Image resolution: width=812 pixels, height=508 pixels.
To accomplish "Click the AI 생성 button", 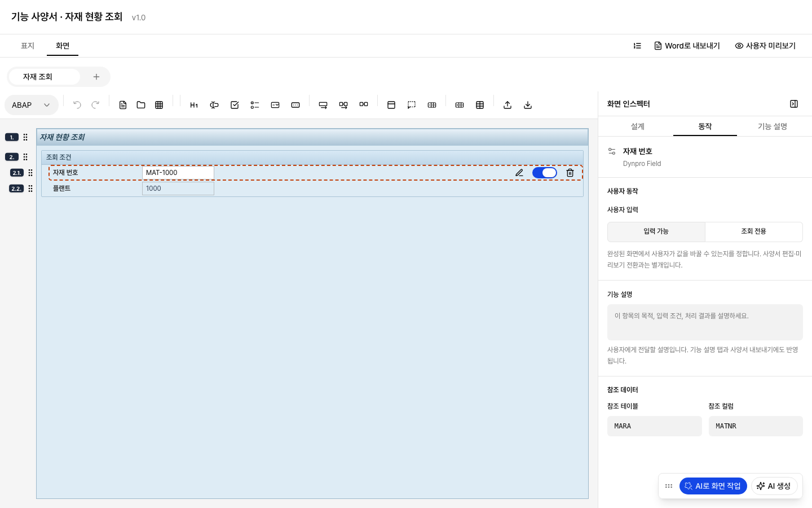I will 774,486.
